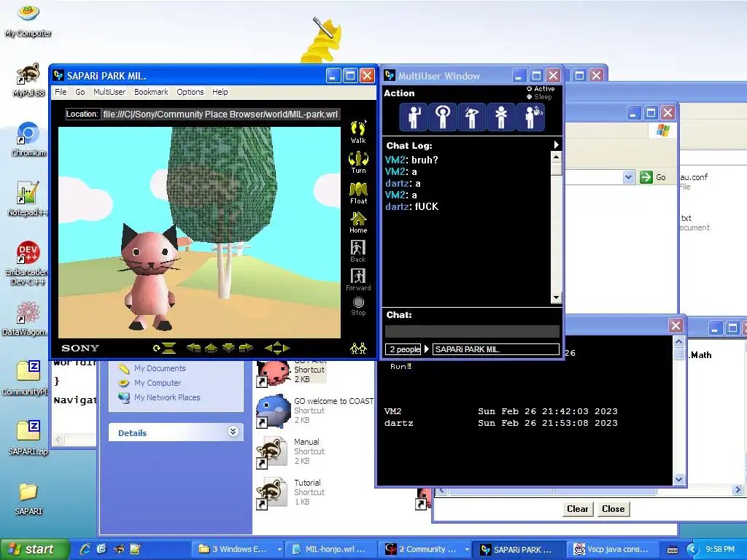Click the turn-left arrow in the bottom bar

pyautogui.click(x=193, y=348)
